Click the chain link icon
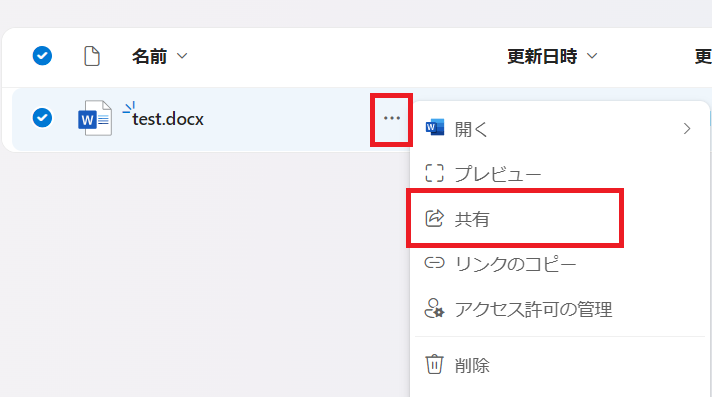712x397 pixels. (434, 263)
